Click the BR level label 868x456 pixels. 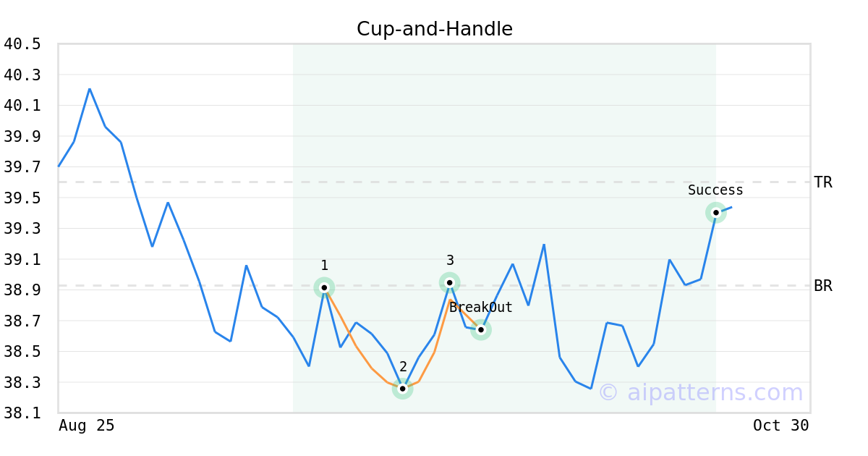822,286
